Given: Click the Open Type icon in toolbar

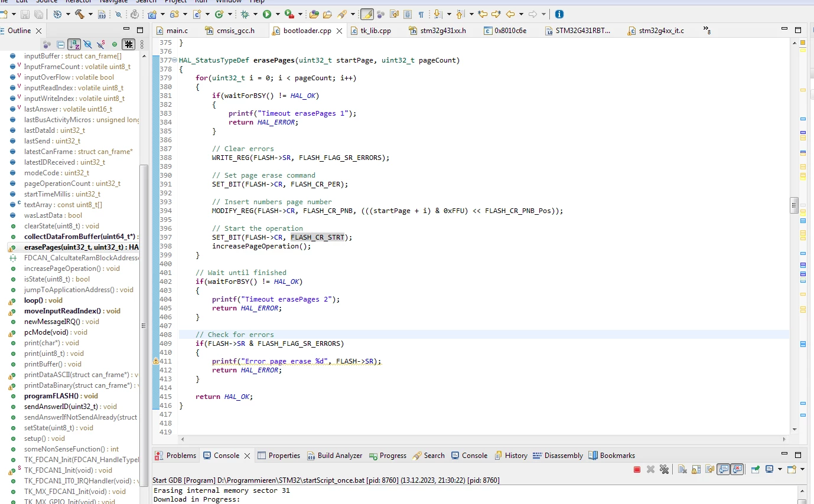Looking at the screenshot, I should pyautogui.click(x=314, y=14).
